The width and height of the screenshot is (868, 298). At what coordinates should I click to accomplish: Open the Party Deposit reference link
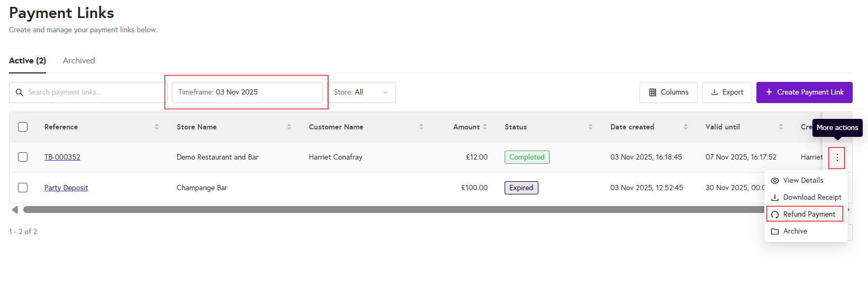66,188
